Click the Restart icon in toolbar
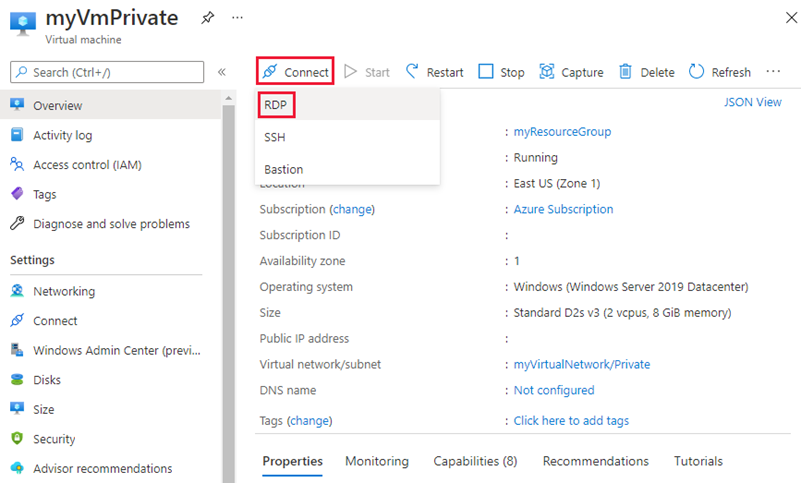801x483 pixels. pyautogui.click(x=412, y=72)
